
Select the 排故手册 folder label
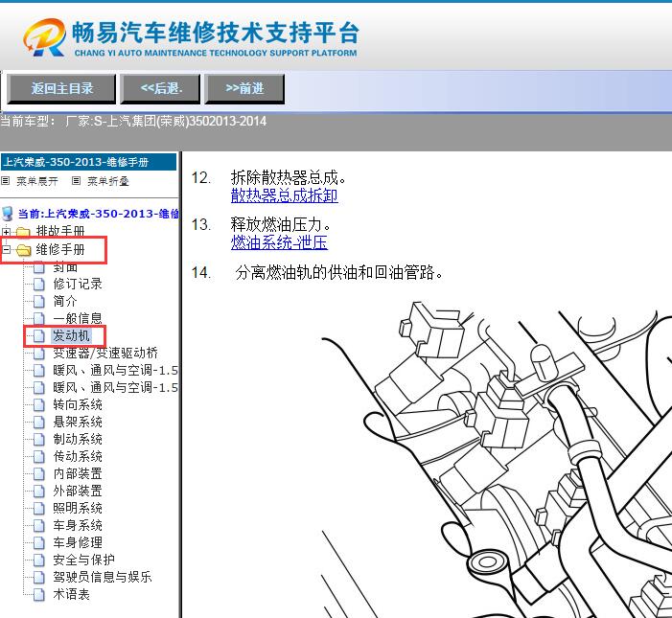[x=60, y=231]
